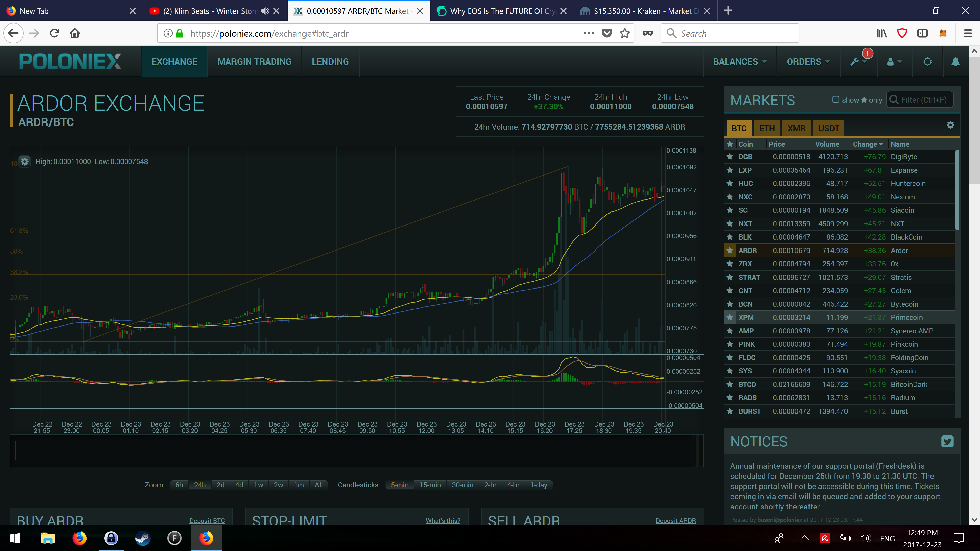Enable the show starred only checkbox

click(x=836, y=100)
